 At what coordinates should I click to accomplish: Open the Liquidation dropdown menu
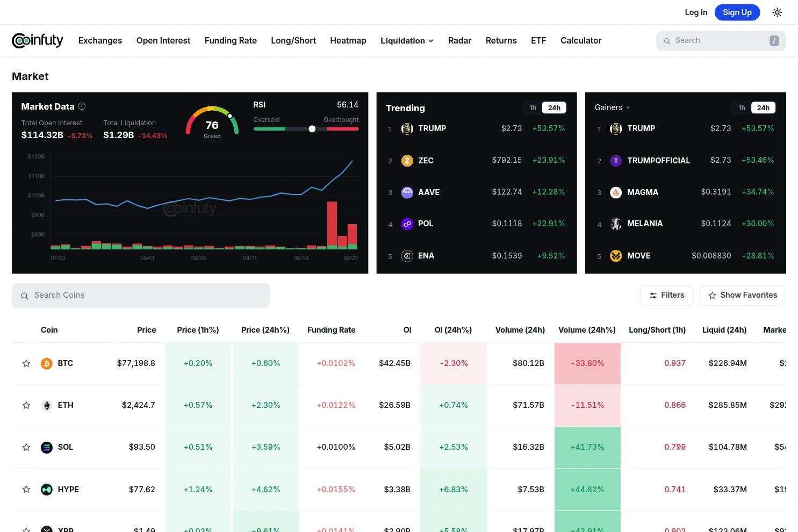407,41
